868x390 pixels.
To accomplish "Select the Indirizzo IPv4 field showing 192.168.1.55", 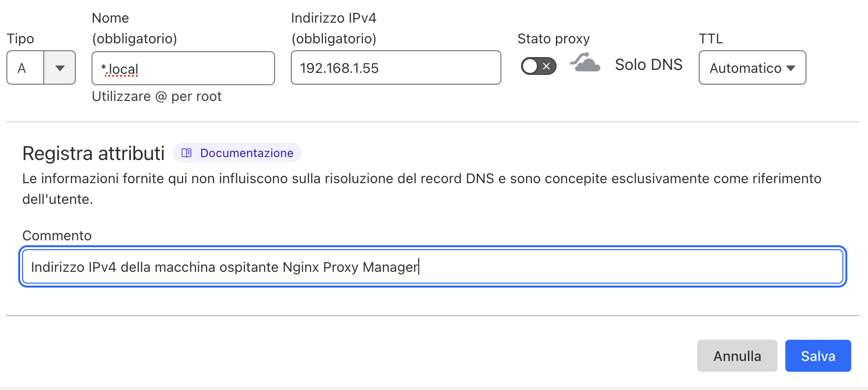I will click(x=396, y=68).
